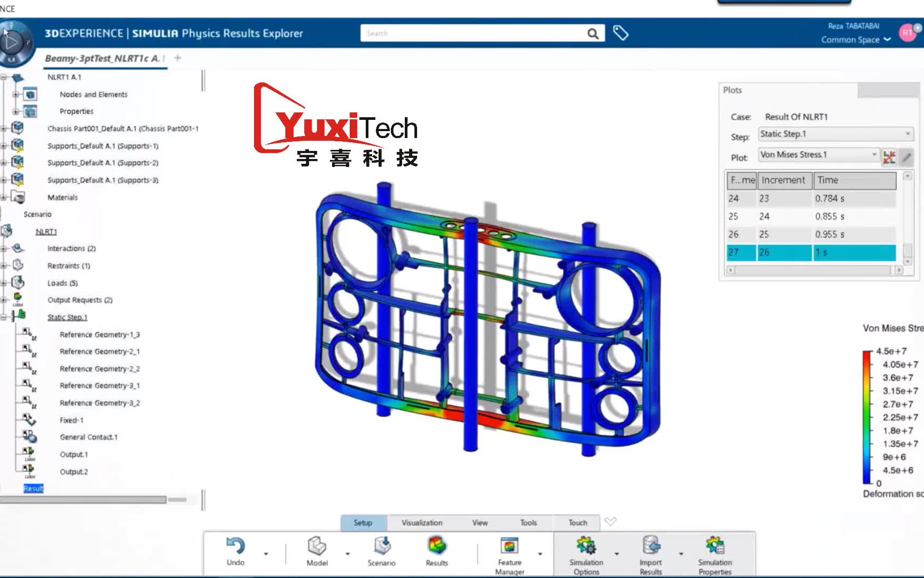Open the Static Step.1 dropdown
Image resolution: width=924 pixels, height=578 pixels.
[x=906, y=134]
